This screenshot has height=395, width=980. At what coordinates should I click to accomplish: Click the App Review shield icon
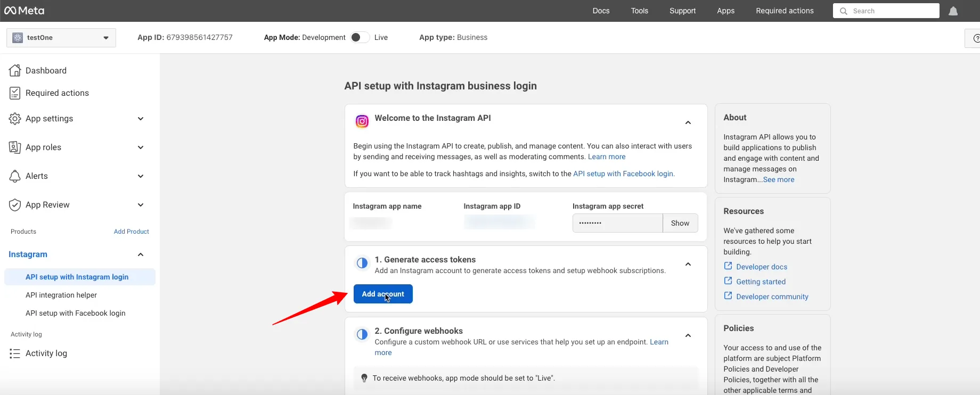(15, 205)
